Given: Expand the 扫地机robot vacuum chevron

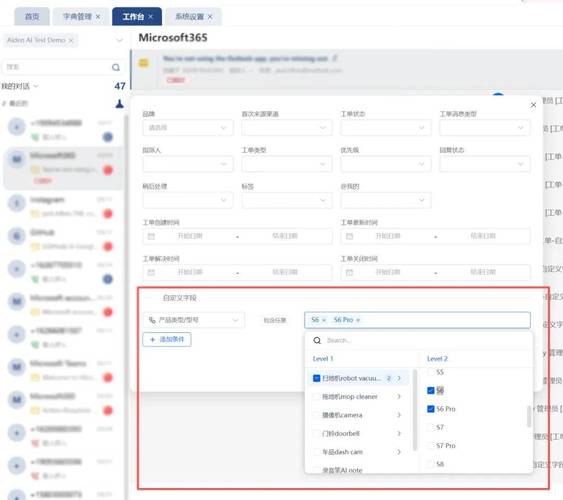Looking at the screenshot, I should 399,378.
